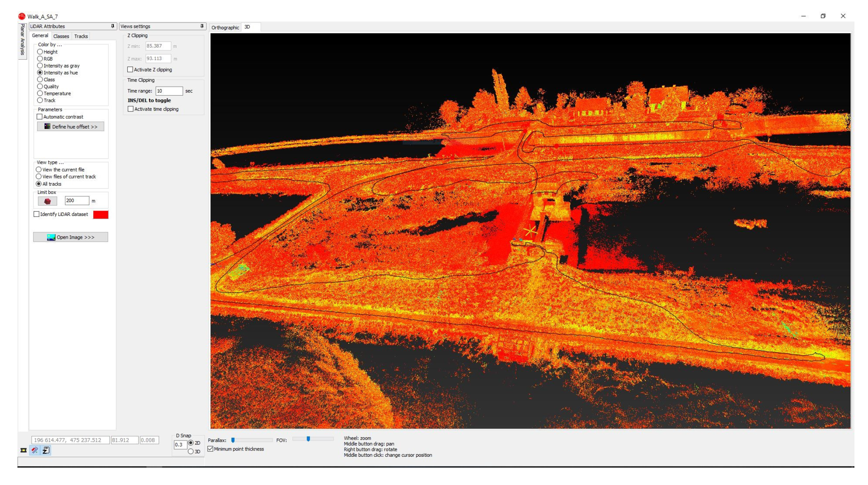Click the Z max value field

click(158, 58)
